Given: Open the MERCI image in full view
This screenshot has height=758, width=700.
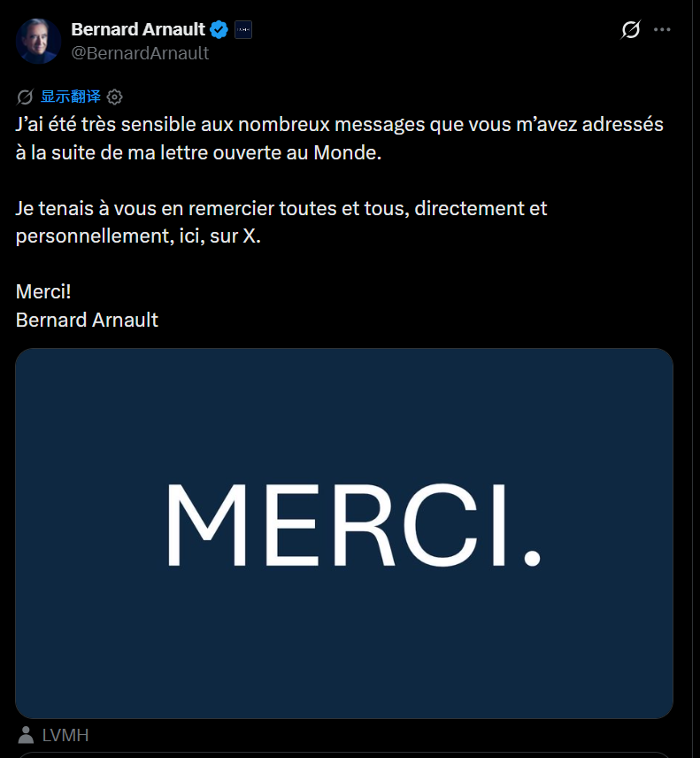Looking at the screenshot, I should (x=344, y=533).
